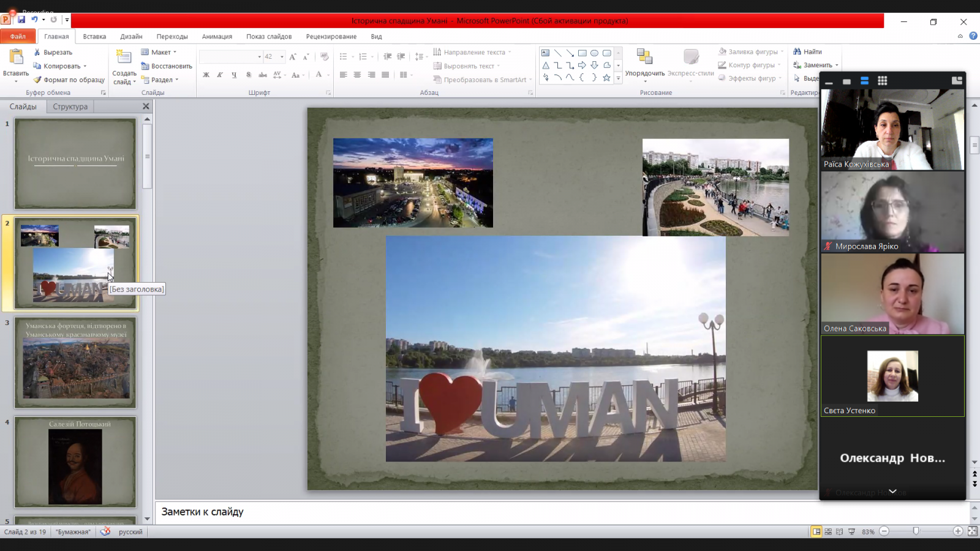
Task: Justify text in the paragraph group
Action: pos(385,75)
